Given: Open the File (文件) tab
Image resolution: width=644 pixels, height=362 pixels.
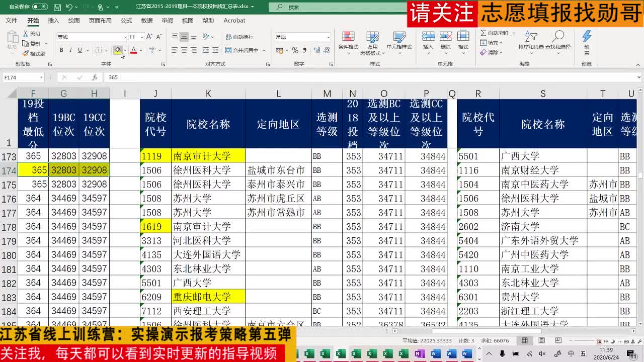Looking at the screenshot, I should click(x=11, y=21).
